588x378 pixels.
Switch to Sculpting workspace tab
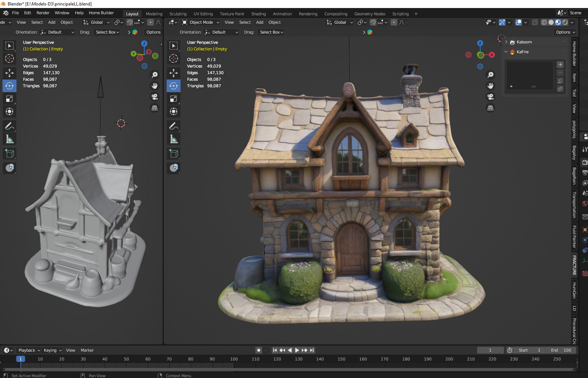178,14
